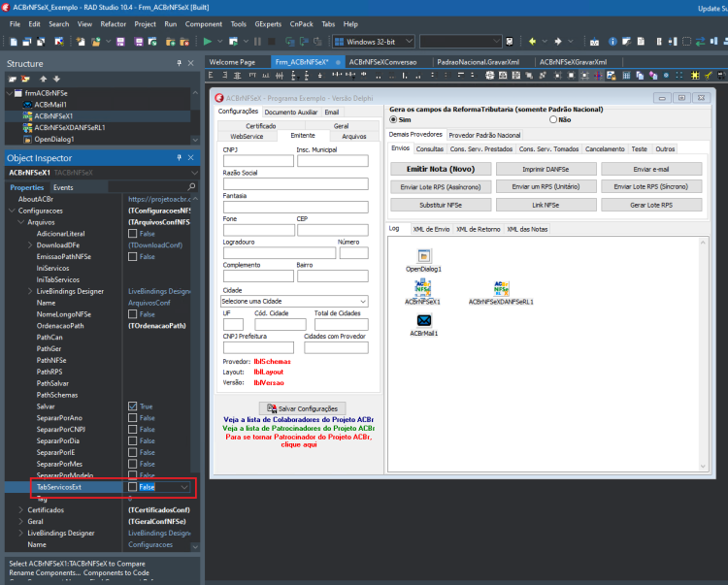Click the Salvar Configurações button
Image resolution: width=728 pixels, height=585 pixels.
(302, 408)
